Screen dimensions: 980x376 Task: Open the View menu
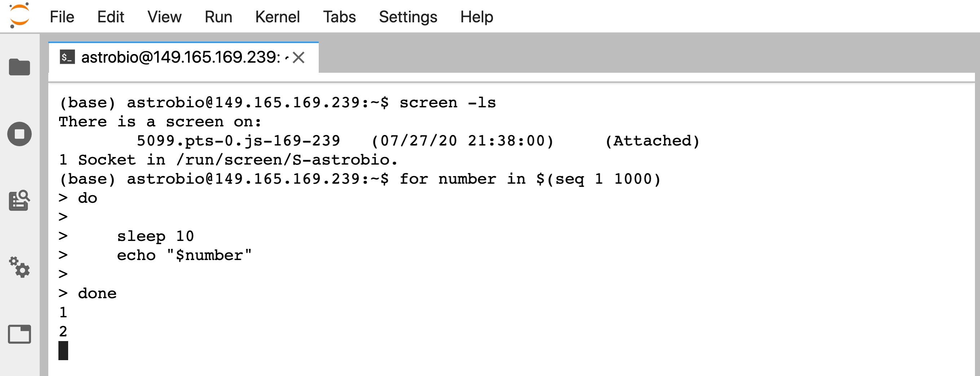point(164,17)
